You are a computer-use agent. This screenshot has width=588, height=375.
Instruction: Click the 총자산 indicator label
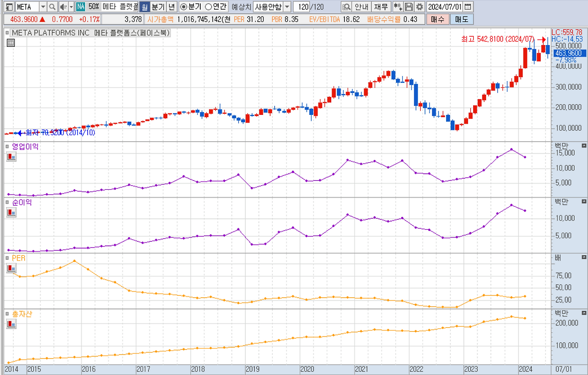click(22, 314)
